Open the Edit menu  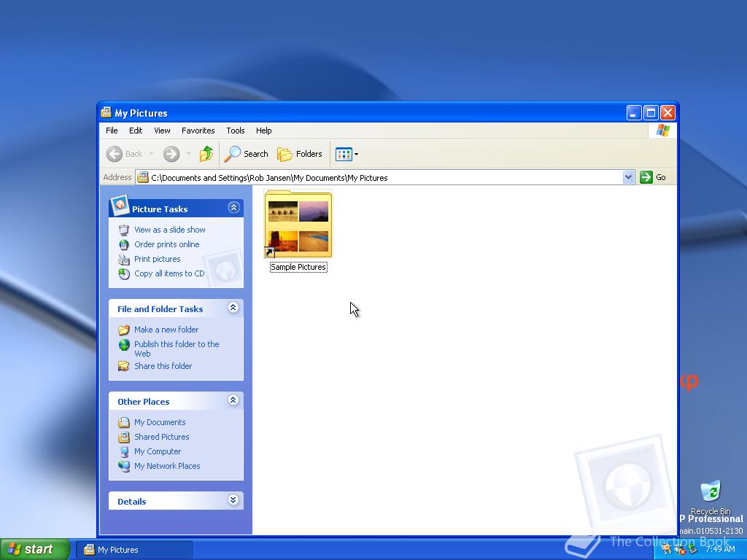click(136, 131)
